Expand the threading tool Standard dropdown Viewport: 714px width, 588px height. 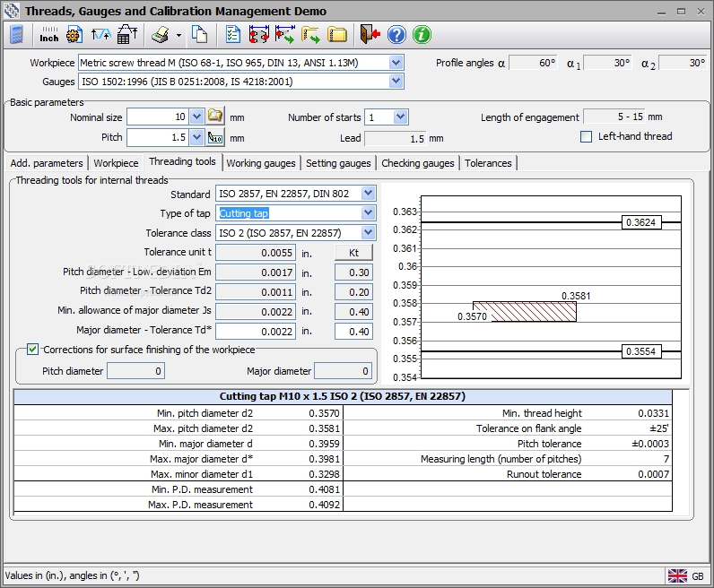tap(368, 194)
